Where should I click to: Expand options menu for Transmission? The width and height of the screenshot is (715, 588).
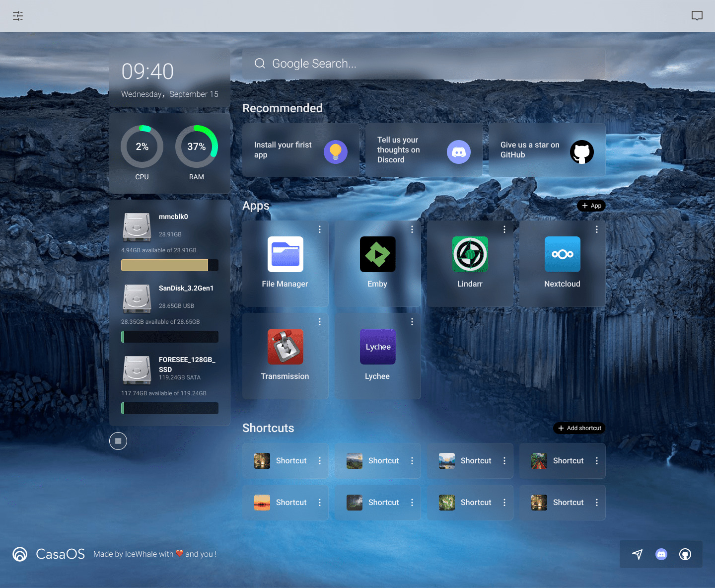point(320,322)
